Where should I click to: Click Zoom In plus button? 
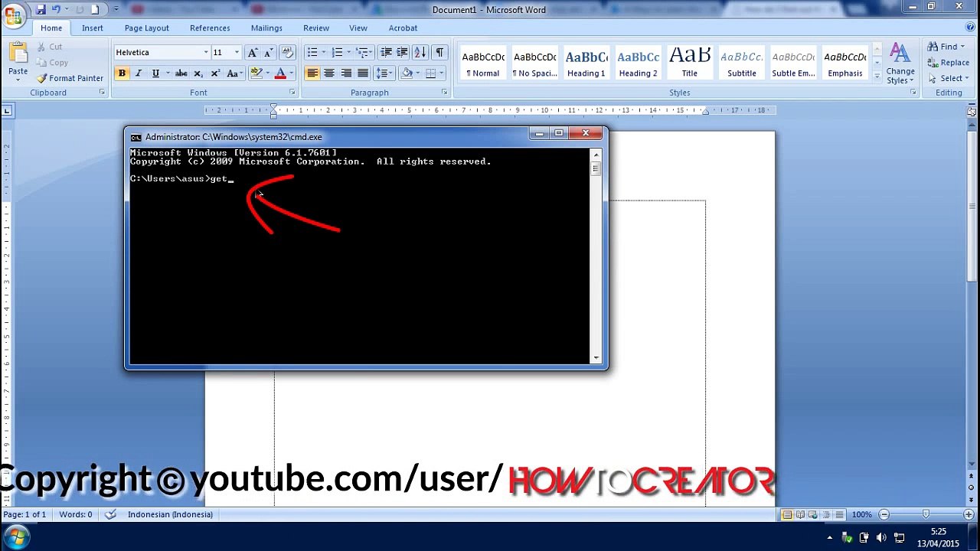(x=968, y=515)
